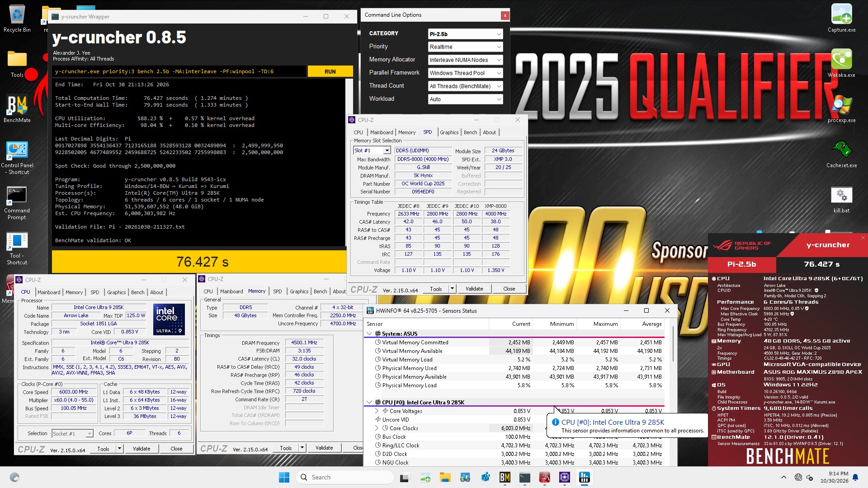Switch to the console window taskbar icon
The height and width of the screenshot is (488, 868).
(525, 477)
